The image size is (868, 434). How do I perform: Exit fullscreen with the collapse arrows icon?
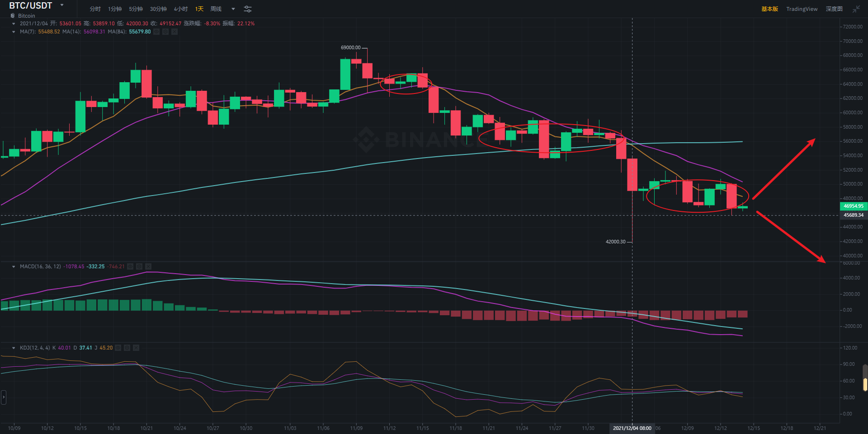pyautogui.click(x=856, y=9)
